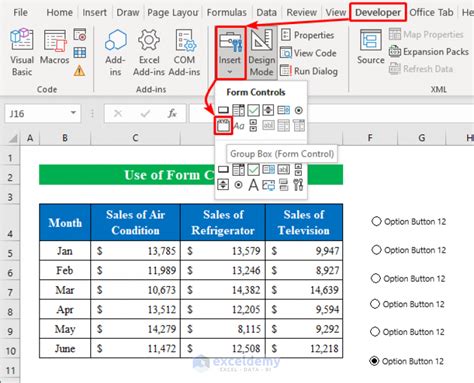
Task: Open Excel Add-ins manager
Action: pyautogui.click(x=149, y=53)
